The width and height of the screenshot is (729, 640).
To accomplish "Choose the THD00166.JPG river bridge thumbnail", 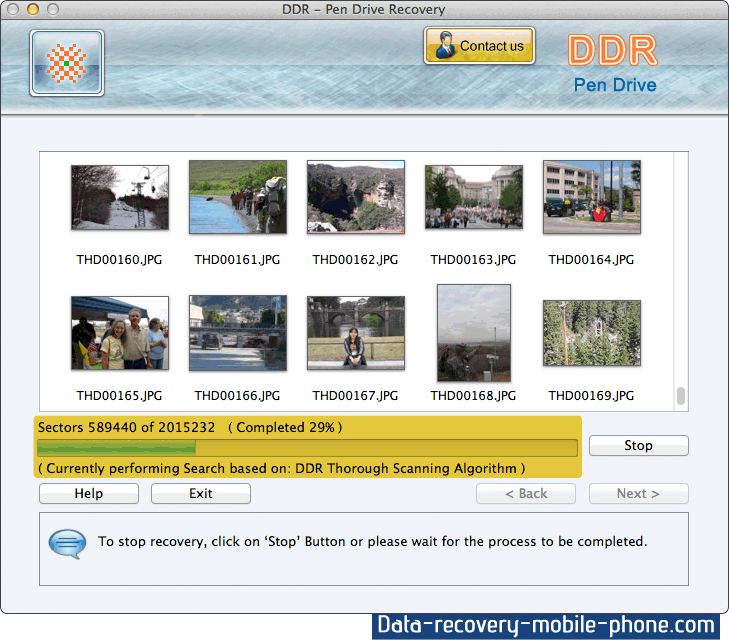I will [238, 333].
